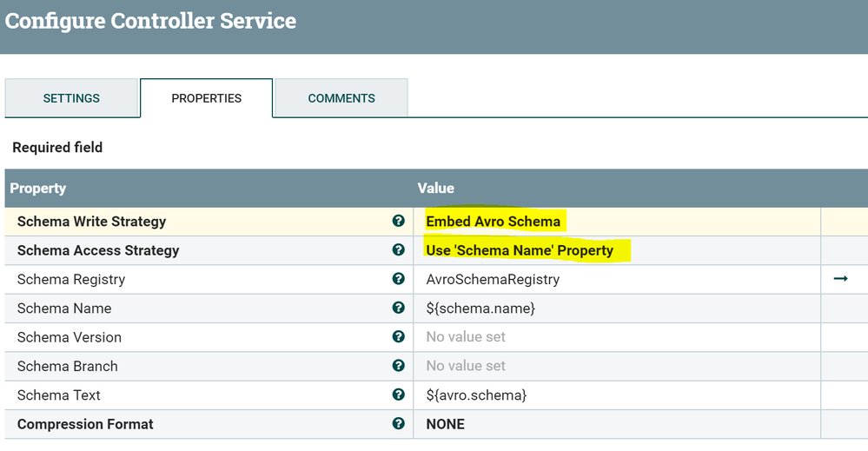Click help icon next to Schema Access Strategy

(398, 250)
